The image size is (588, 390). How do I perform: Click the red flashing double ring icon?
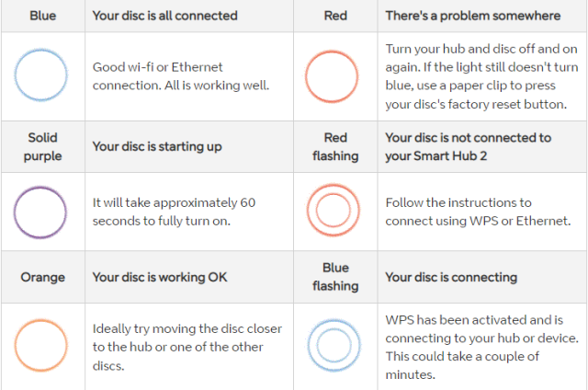click(333, 211)
